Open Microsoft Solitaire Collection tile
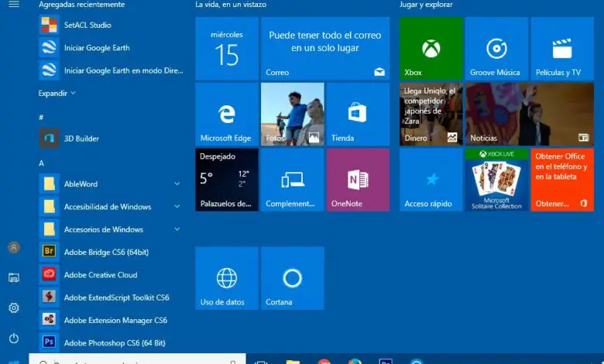 [496, 180]
